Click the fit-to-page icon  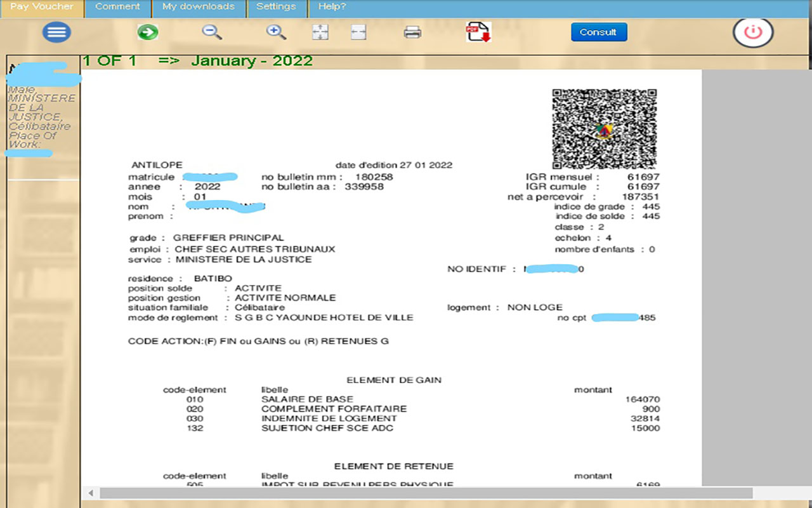(x=320, y=32)
